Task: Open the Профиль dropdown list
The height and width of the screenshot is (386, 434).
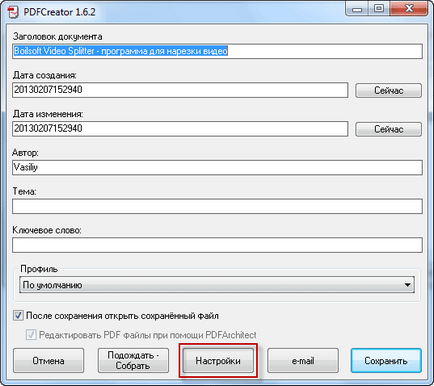Action: coord(217,285)
